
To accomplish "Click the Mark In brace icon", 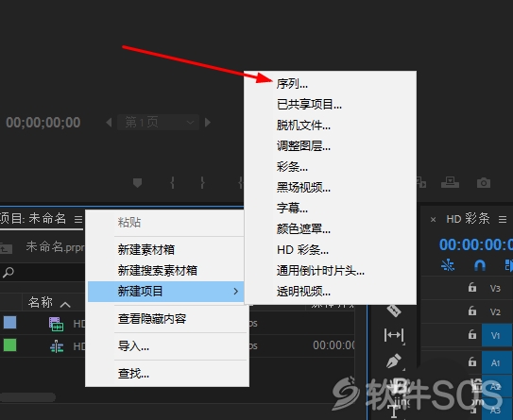I will tap(173, 183).
